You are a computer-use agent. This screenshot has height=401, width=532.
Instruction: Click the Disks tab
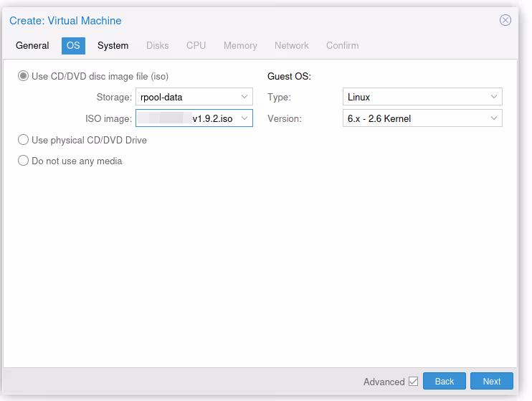click(158, 45)
